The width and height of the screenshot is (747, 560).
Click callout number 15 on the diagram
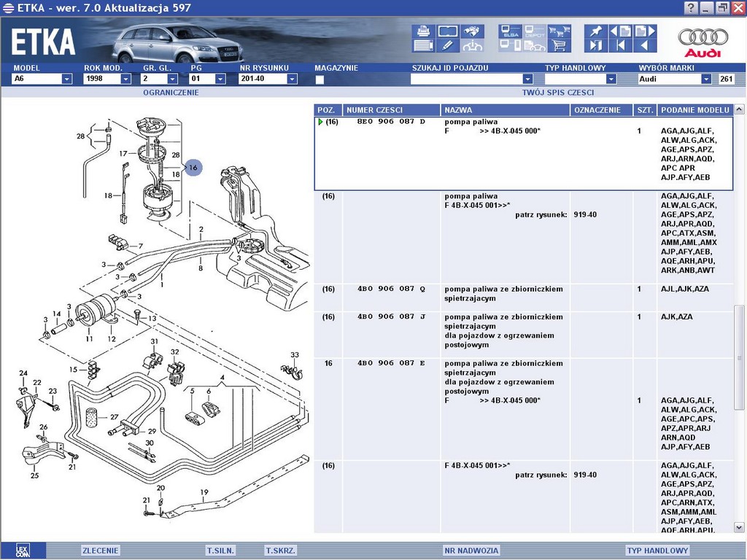[73, 370]
